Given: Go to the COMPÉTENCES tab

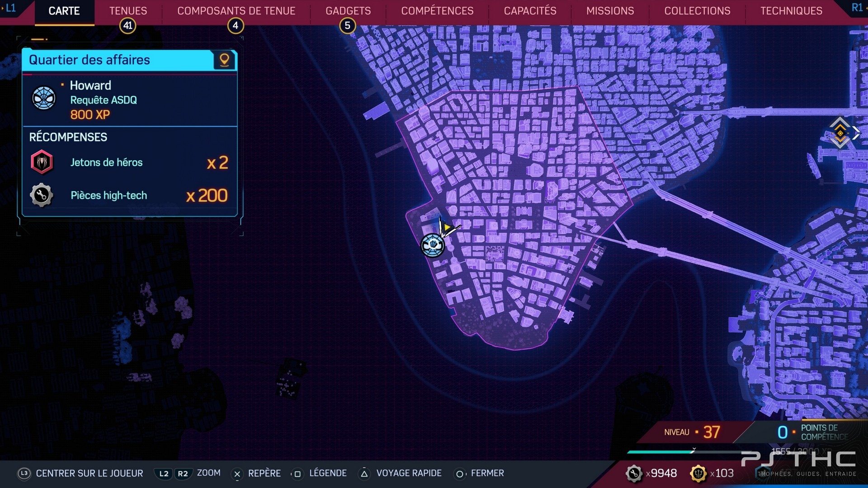Looking at the screenshot, I should (x=437, y=11).
